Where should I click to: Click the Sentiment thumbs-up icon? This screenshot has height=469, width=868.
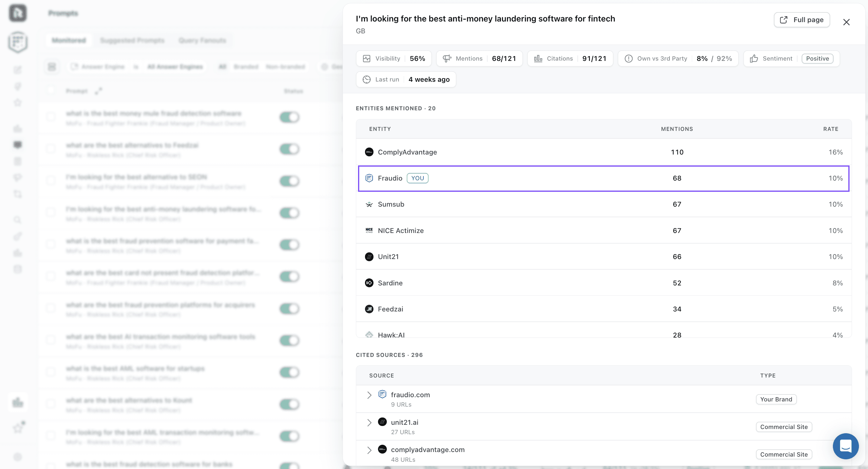point(754,59)
